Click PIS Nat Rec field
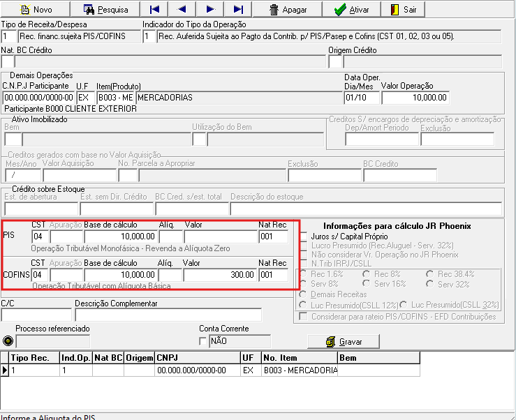 274,237
